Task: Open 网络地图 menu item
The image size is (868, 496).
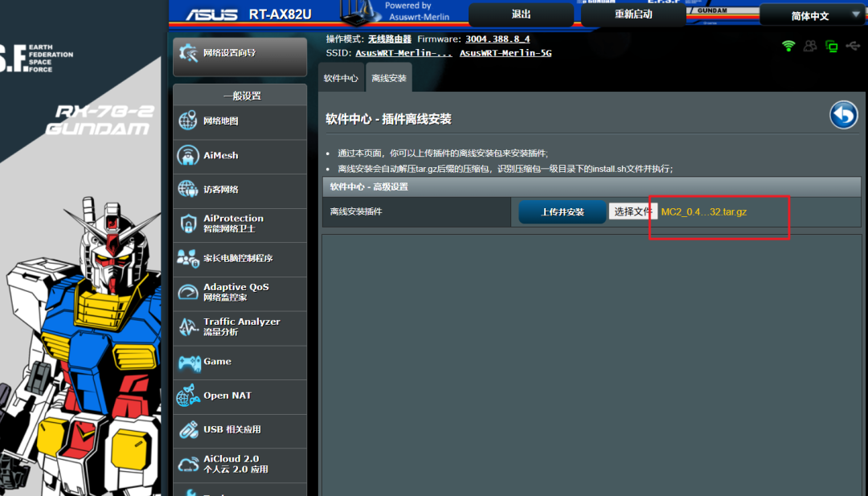Action: tap(240, 121)
